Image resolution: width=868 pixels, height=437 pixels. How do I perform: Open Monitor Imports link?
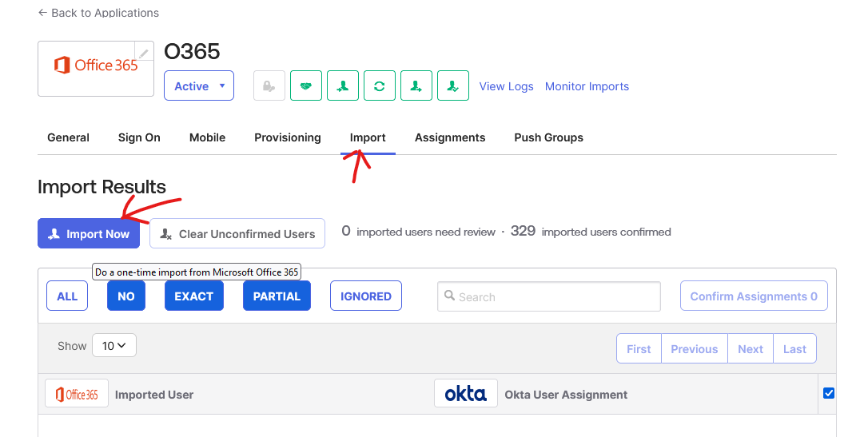tap(587, 86)
